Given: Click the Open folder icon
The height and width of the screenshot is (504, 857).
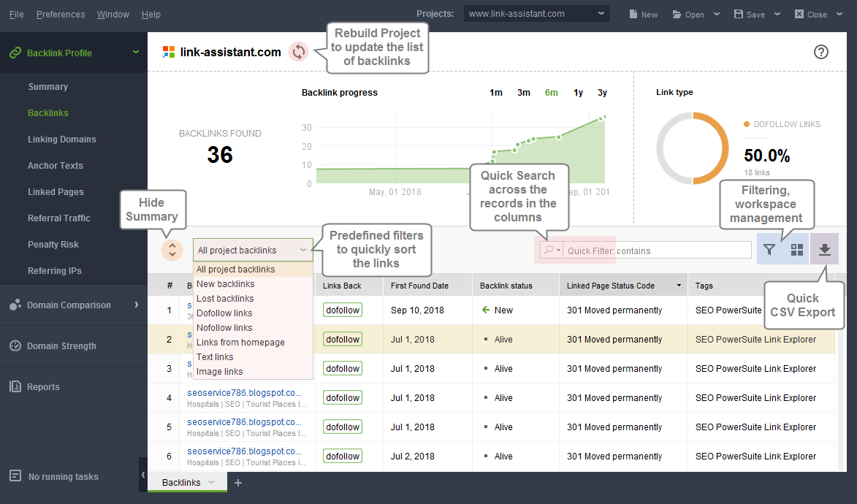Looking at the screenshot, I should [x=677, y=14].
